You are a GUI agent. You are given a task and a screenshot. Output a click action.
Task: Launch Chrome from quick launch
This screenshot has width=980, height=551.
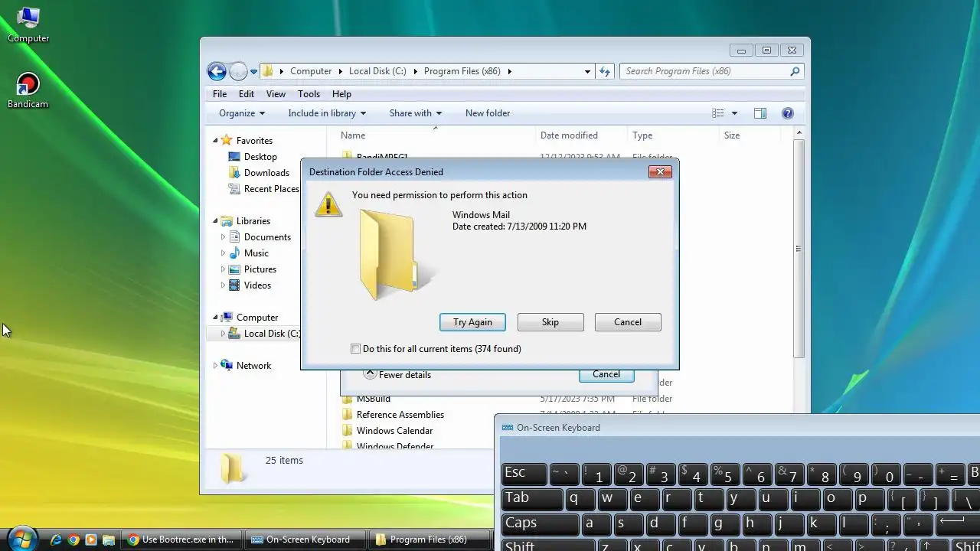click(73, 540)
